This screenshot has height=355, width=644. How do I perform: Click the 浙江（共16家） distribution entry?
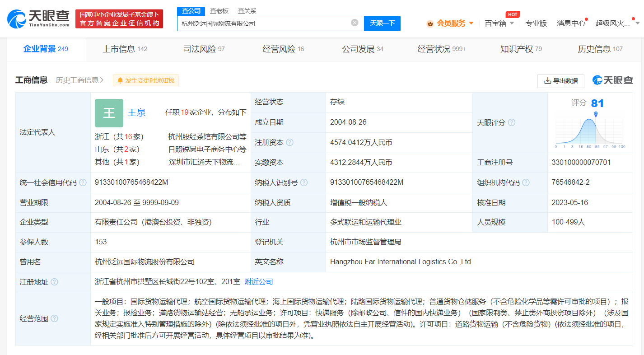tap(119, 136)
